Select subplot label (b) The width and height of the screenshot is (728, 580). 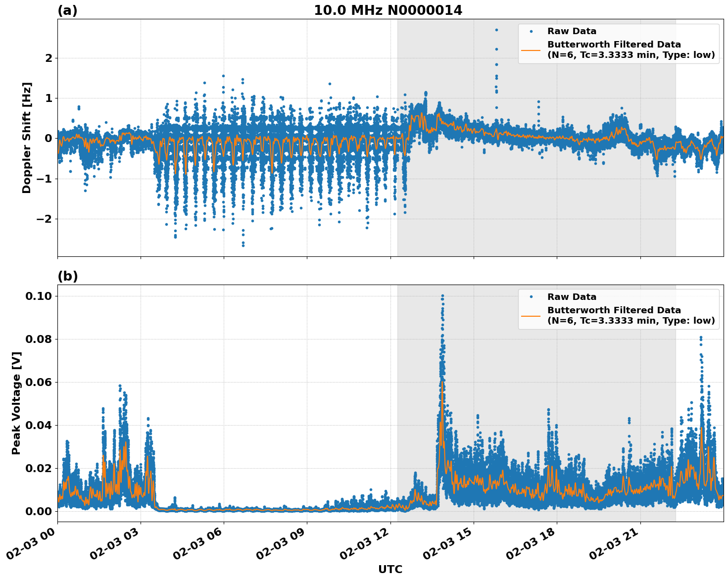point(68,276)
